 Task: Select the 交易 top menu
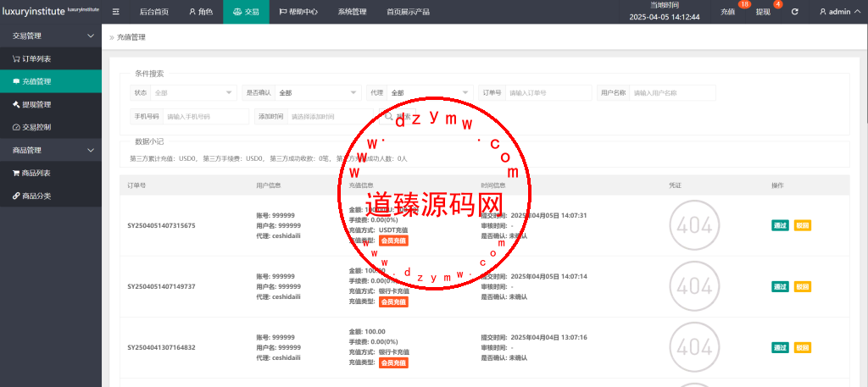[x=246, y=12]
